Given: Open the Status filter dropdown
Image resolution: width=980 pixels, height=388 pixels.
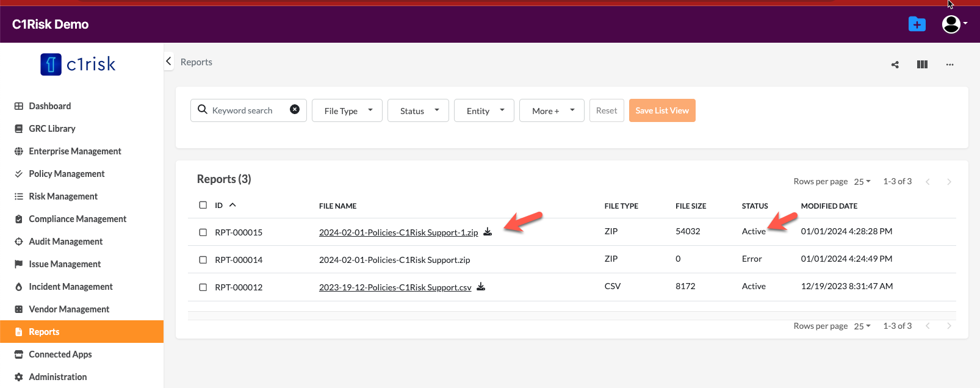Looking at the screenshot, I should pyautogui.click(x=418, y=110).
